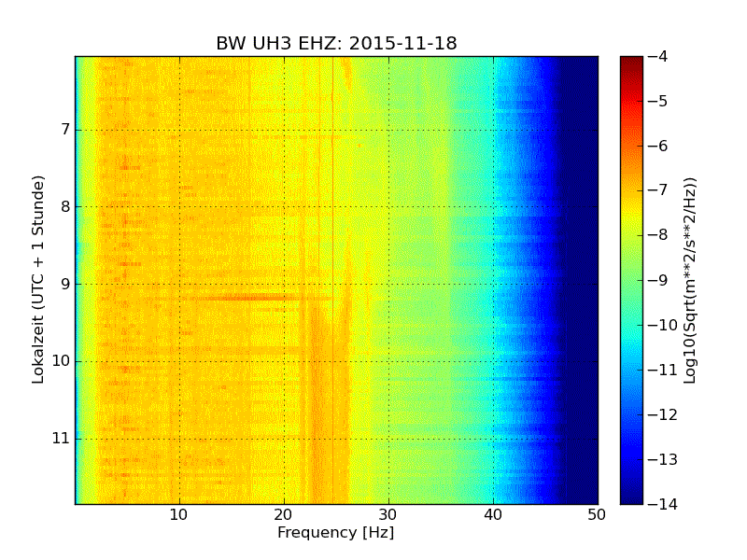
Task: Click the y-axis tick label '10'
Action: (x=61, y=361)
